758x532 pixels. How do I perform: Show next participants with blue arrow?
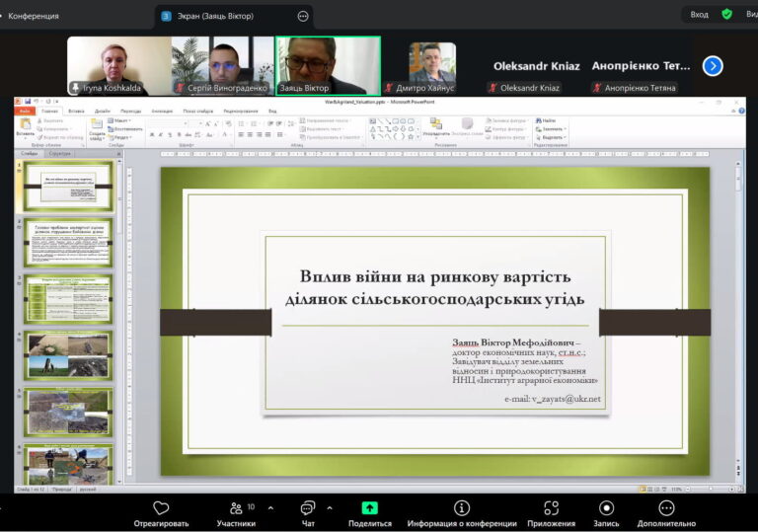713,66
